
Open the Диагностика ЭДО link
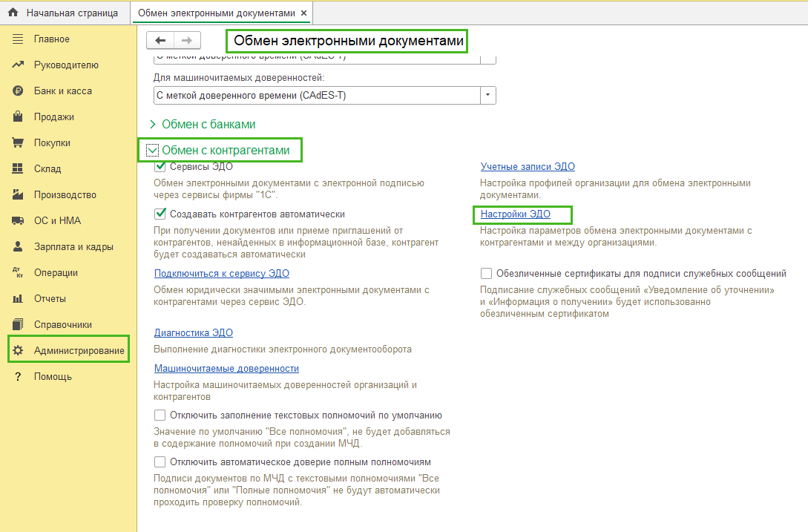point(193,332)
